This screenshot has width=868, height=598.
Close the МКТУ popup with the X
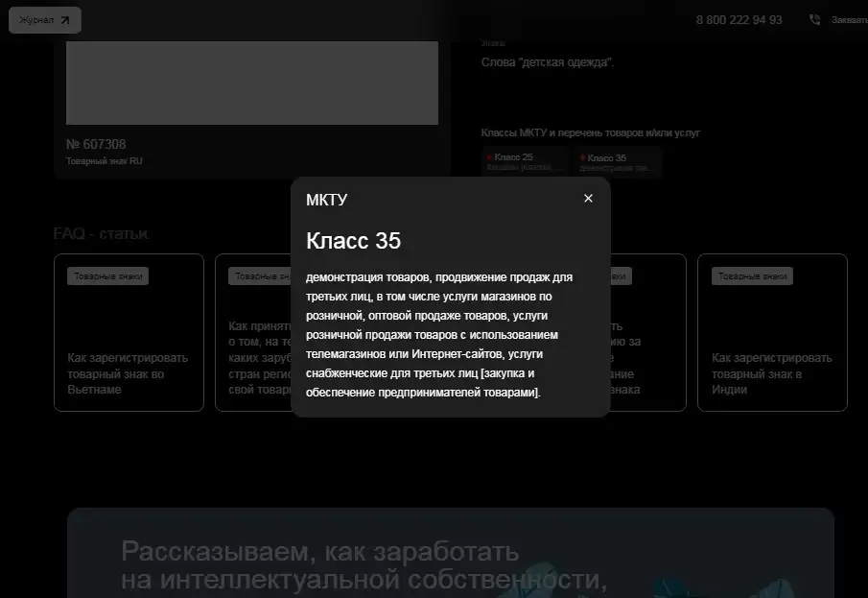[588, 199]
